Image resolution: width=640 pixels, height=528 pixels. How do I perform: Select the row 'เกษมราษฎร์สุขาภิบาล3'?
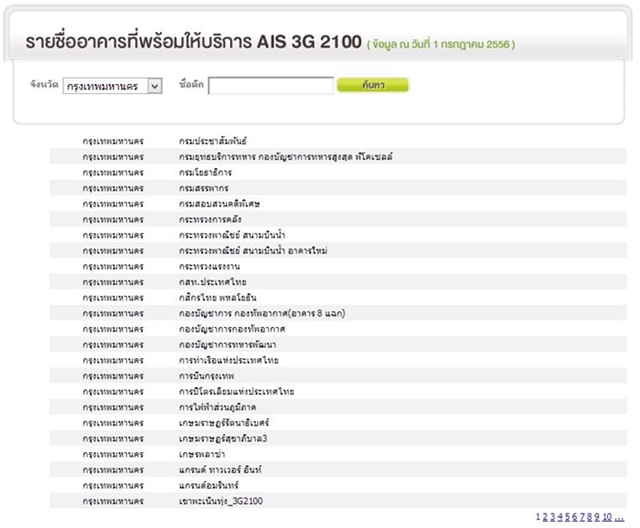coord(338,439)
